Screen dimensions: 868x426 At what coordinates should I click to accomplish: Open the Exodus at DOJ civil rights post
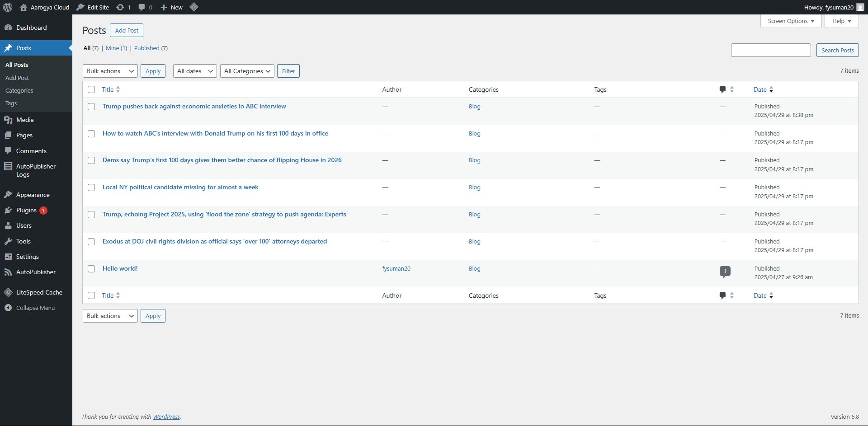pos(214,241)
